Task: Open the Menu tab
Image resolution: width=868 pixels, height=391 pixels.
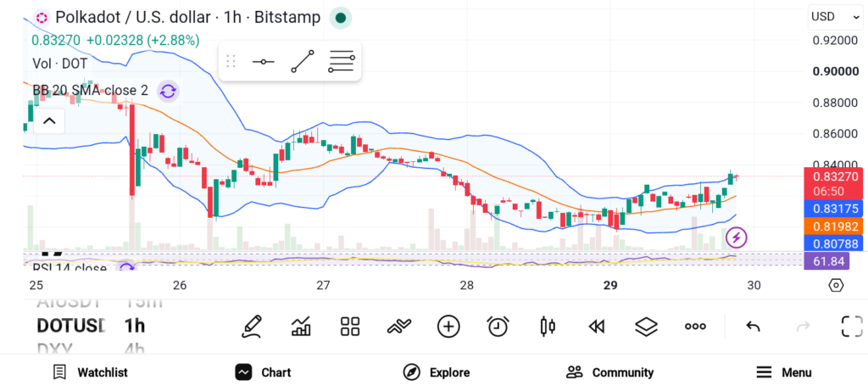Action: point(784,372)
